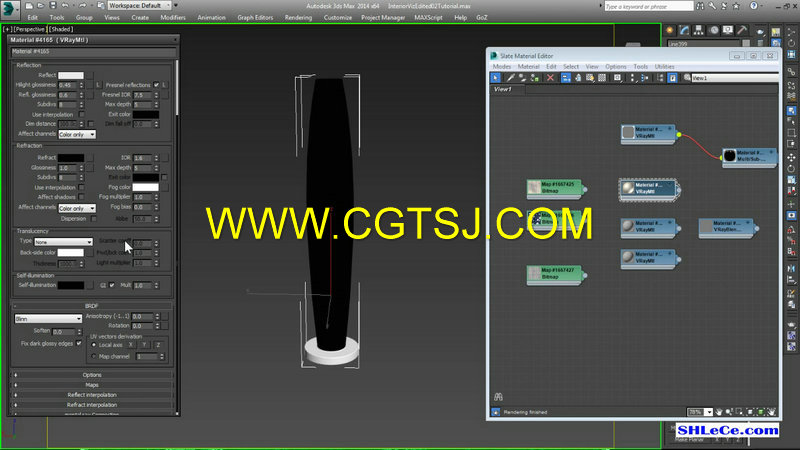The image size is (800, 450).
Task: Toggle Move Children icon in Slate toolbar
Action: coord(565,78)
